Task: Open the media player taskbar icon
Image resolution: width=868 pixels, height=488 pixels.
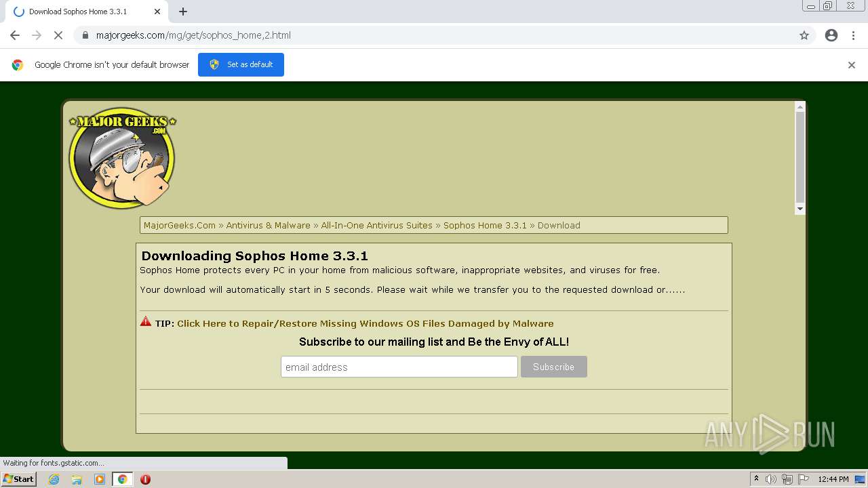Action: tap(100, 479)
